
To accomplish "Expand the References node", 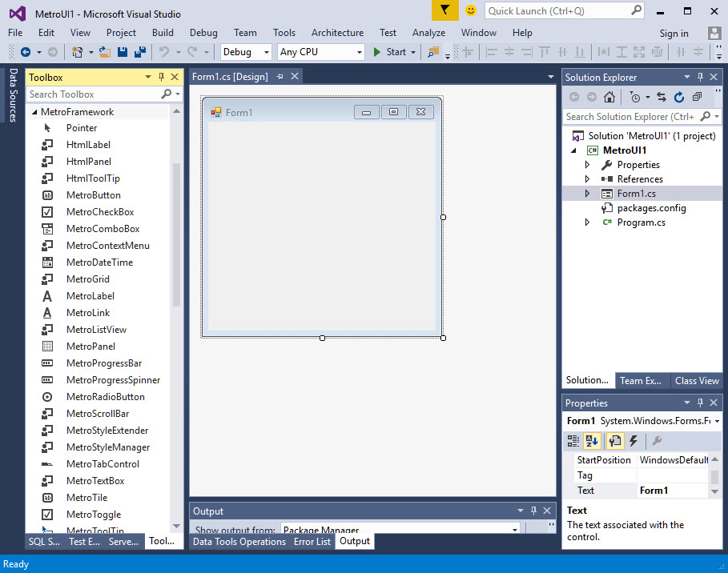I will coord(587,179).
